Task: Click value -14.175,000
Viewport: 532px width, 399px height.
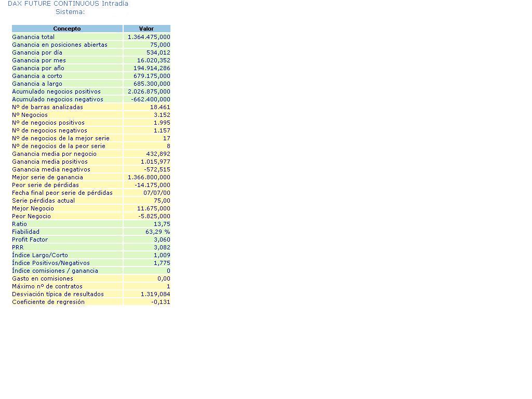Action: 152,185
